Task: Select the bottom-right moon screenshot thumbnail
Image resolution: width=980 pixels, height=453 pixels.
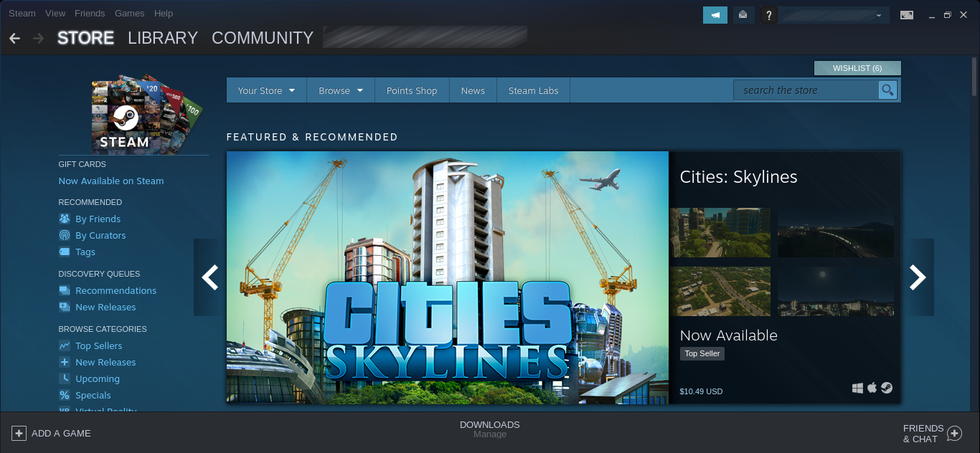Action: click(x=836, y=291)
